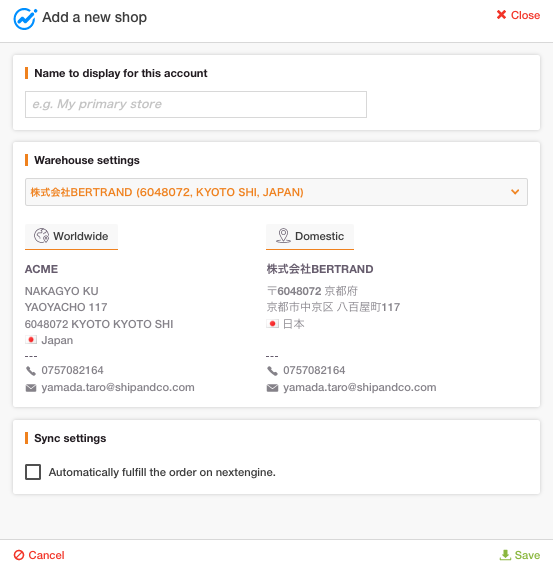Click the Domestic yamada.taro email address
Image resolution: width=553 pixels, height=571 pixels.
pyautogui.click(x=360, y=387)
